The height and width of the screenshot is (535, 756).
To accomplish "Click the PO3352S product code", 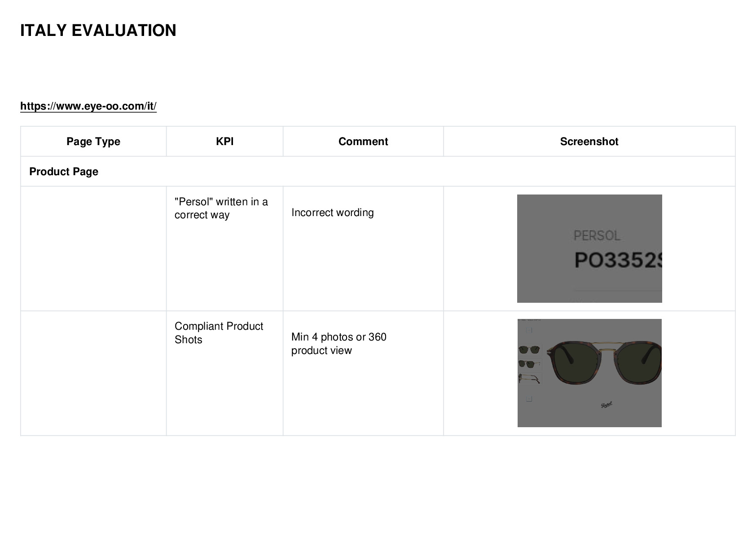I will [x=618, y=260].
